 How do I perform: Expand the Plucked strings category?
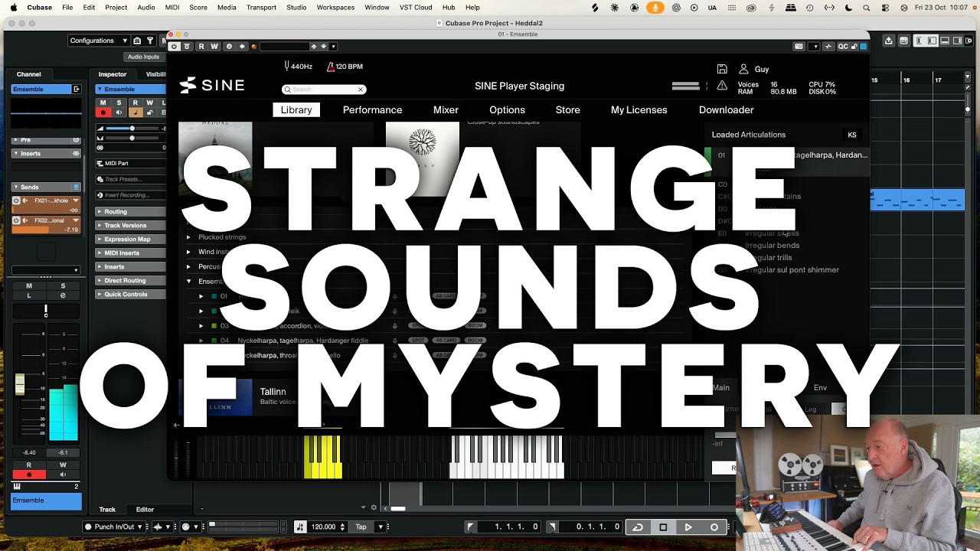click(x=188, y=237)
